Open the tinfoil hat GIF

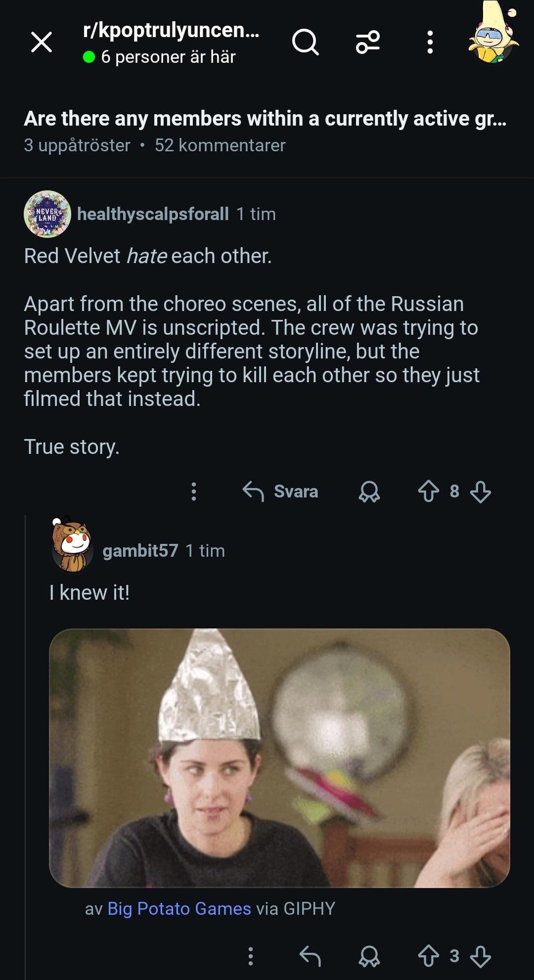[x=279, y=757]
